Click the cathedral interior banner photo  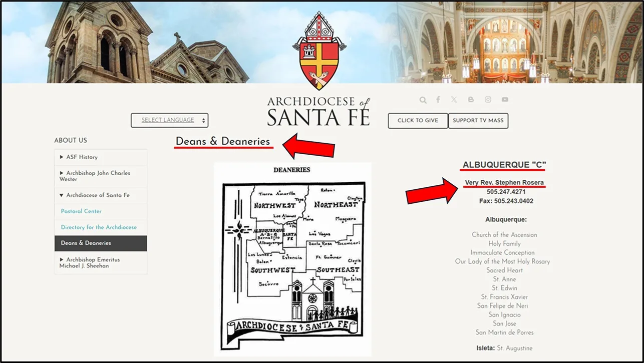(x=519, y=42)
